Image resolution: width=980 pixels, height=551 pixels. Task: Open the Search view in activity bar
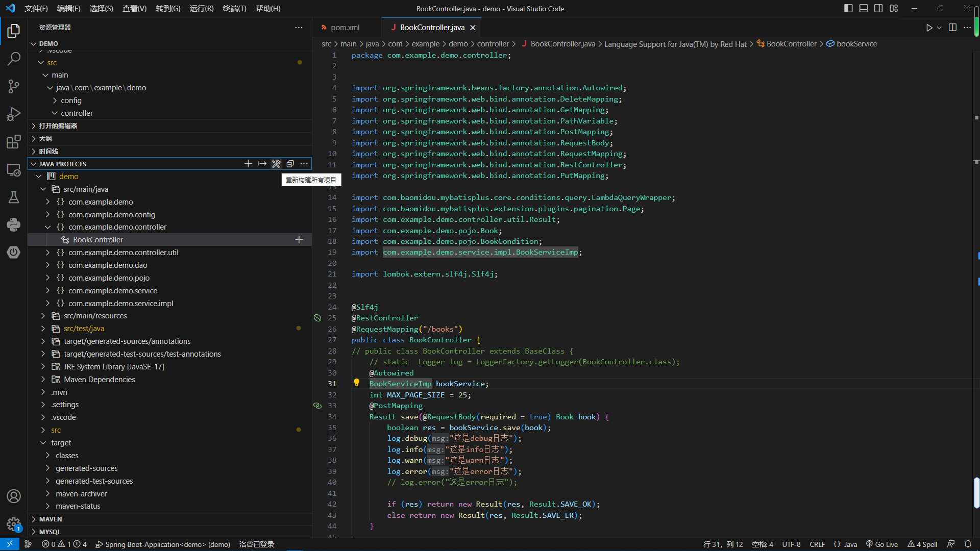point(14,59)
